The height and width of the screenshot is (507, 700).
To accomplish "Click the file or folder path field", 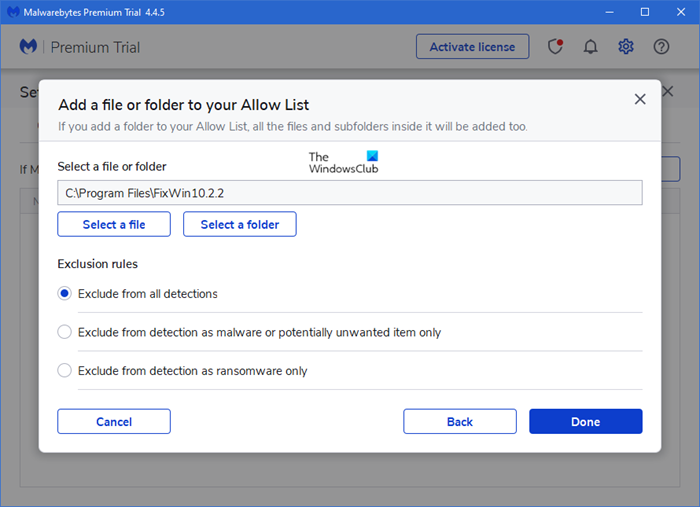I will 350,193.
